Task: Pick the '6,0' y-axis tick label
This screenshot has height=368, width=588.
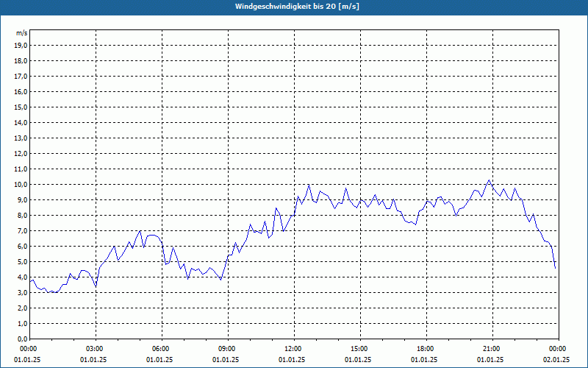Action: tap(22, 247)
